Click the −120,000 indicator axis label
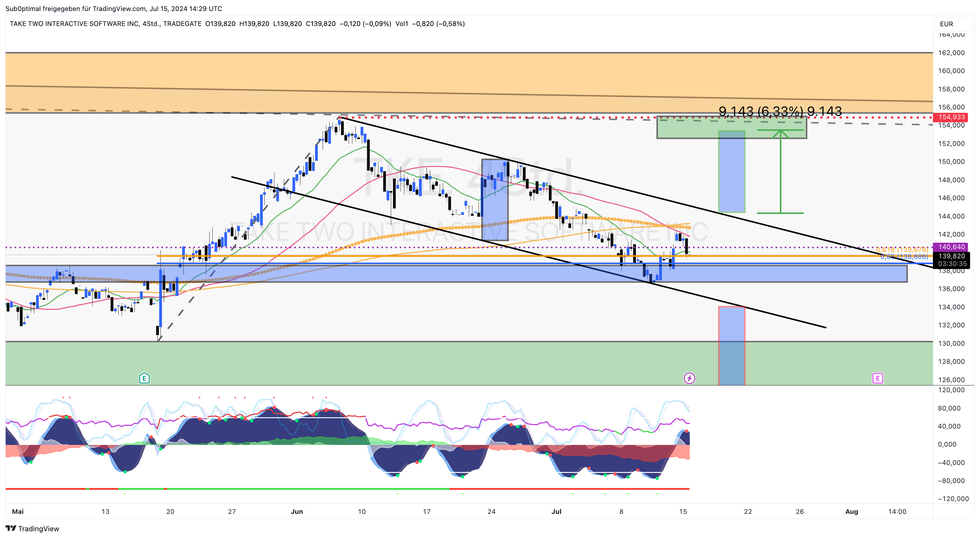The image size is (980, 538). [x=953, y=499]
